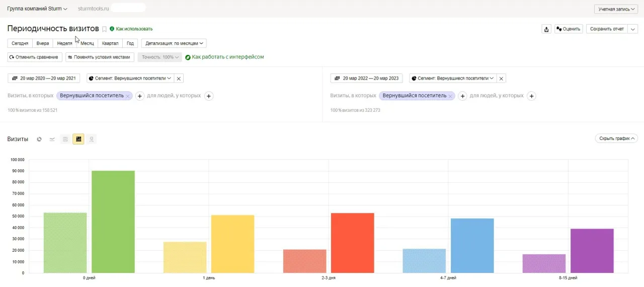Open 'Группа компаний Sturm' account dropdown
The width and height of the screenshot is (644, 287).
coord(37,9)
